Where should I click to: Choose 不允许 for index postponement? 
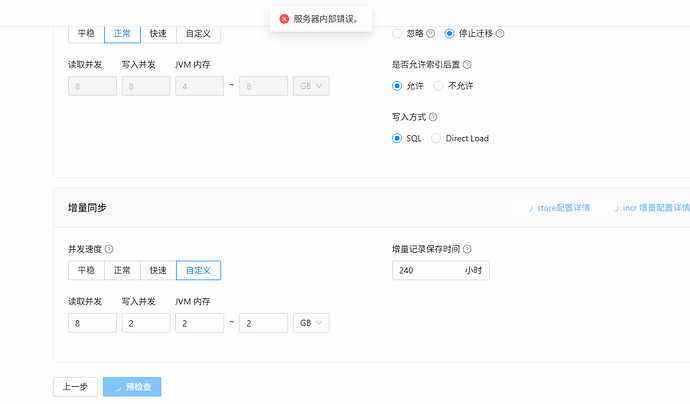click(438, 86)
